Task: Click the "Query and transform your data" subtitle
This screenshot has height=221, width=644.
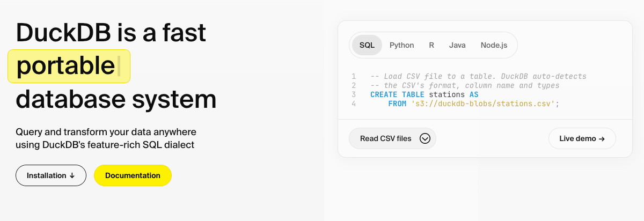Action: (x=106, y=132)
